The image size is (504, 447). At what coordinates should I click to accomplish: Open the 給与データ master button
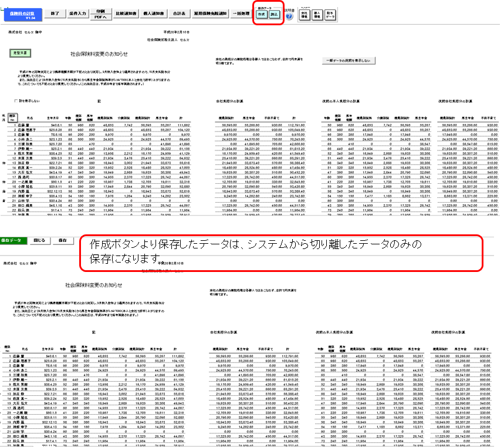click(x=330, y=15)
